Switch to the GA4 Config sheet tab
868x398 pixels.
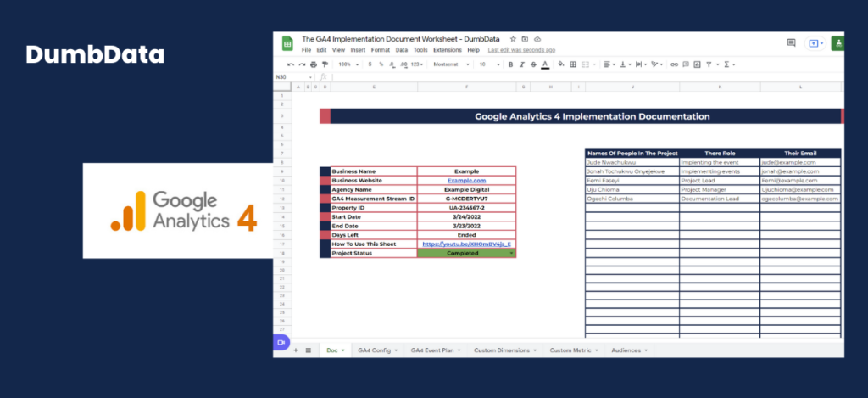[x=377, y=350]
